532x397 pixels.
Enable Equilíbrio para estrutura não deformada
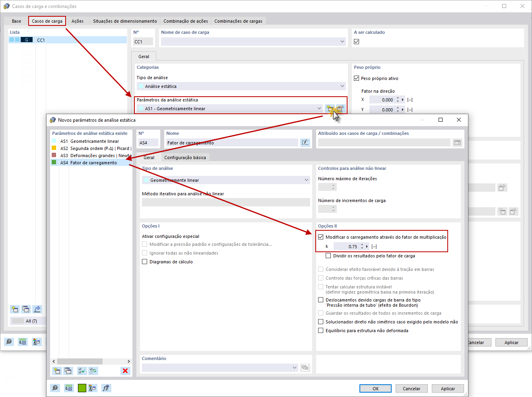321,331
